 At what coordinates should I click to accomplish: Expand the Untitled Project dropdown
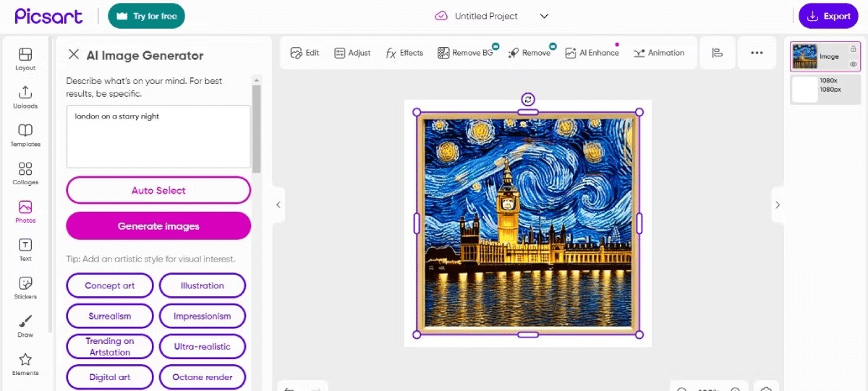(545, 16)
